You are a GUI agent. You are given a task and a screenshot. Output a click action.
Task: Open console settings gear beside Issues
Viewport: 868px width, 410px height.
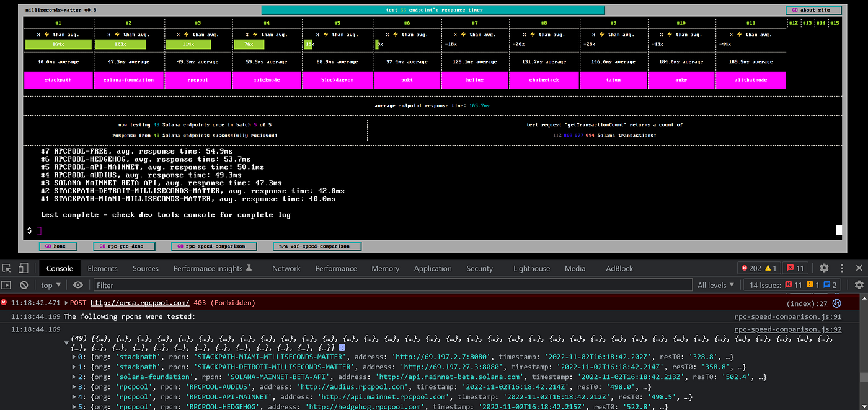click(859, 285)
